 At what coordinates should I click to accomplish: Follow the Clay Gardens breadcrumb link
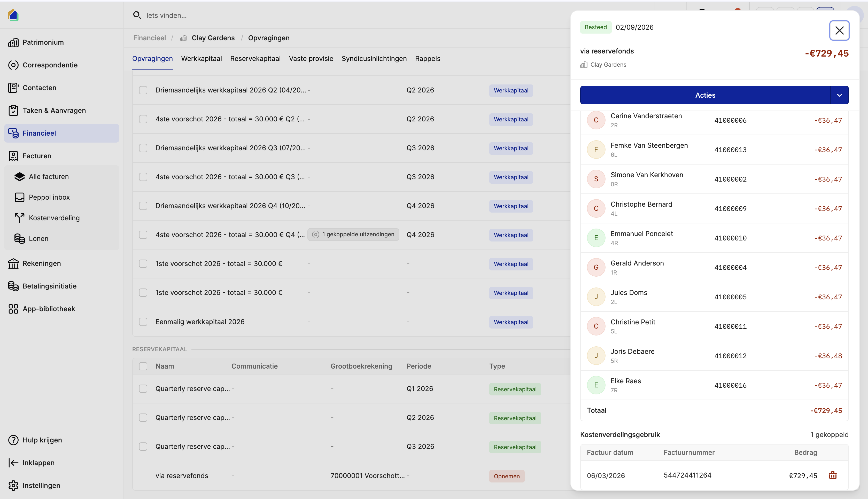[213, 38]
